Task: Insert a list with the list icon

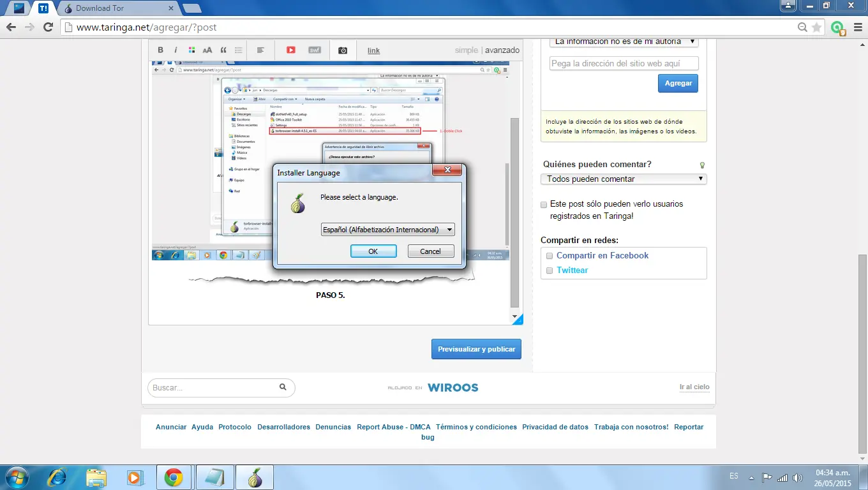Action: click(x=239, y=50)
